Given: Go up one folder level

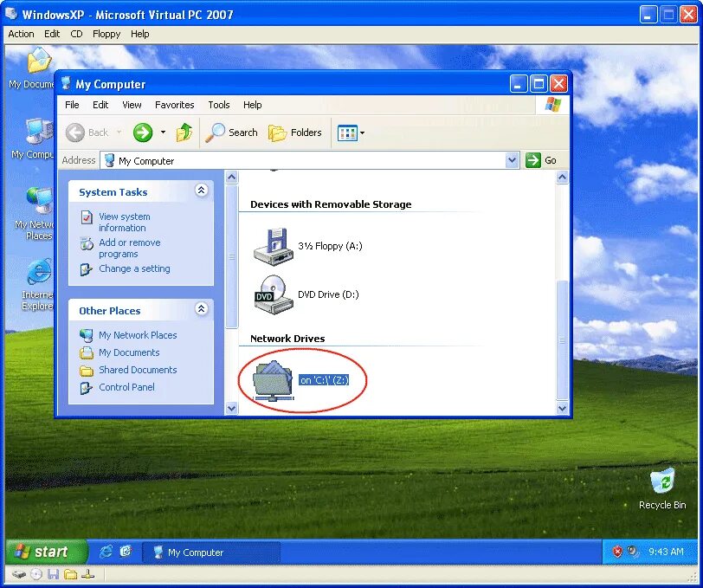Looking at the screenshot, I should (184, 132).
